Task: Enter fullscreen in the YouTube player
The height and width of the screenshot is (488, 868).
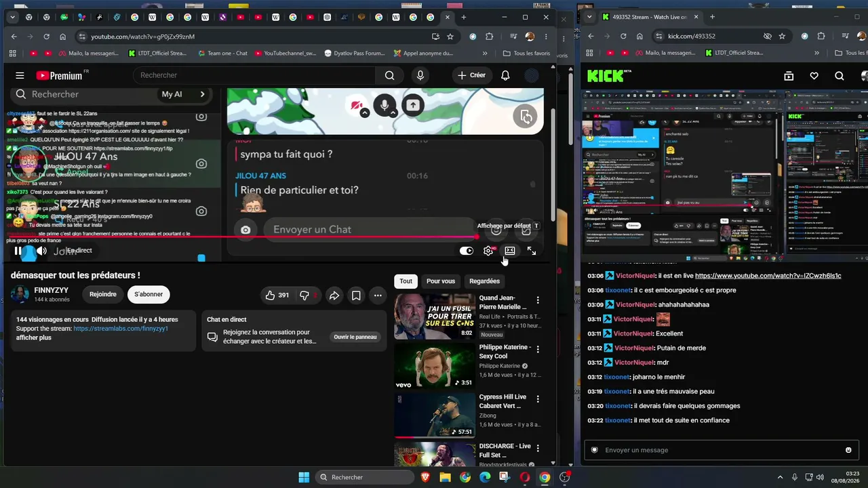Action: point(532,251)
